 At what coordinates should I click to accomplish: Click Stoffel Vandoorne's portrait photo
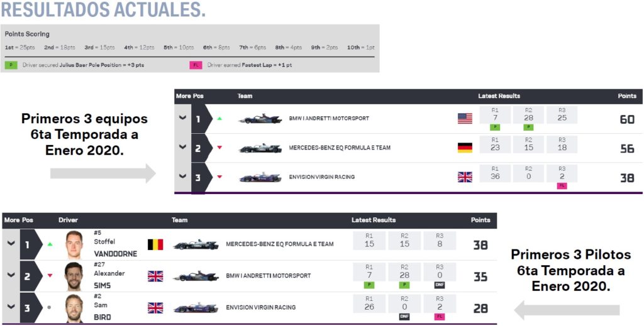(74, 245)
